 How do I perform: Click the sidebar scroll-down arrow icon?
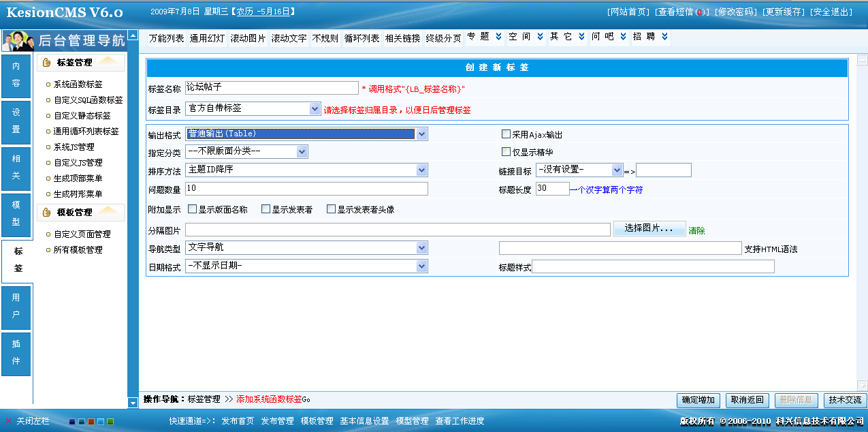coord(133,403)
